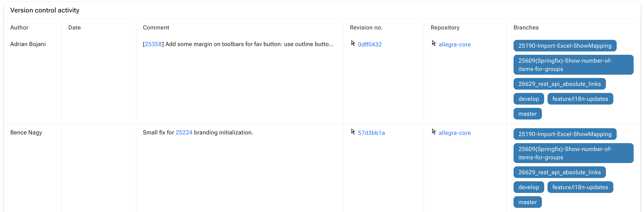Select the feature/i18n-updates branch in Bence's row

point(580,187)
